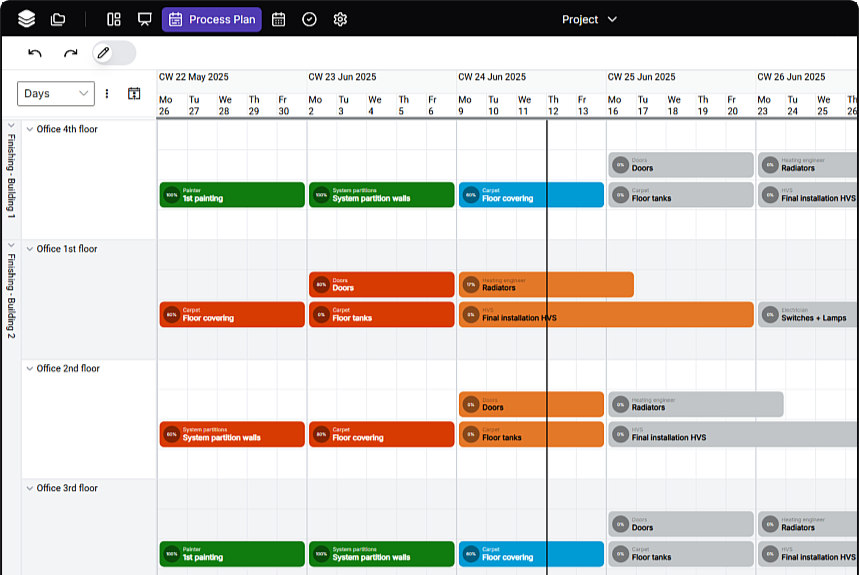Click the redo arrow
This screenshot has width=859, height=575.
(x=70, y=53)
